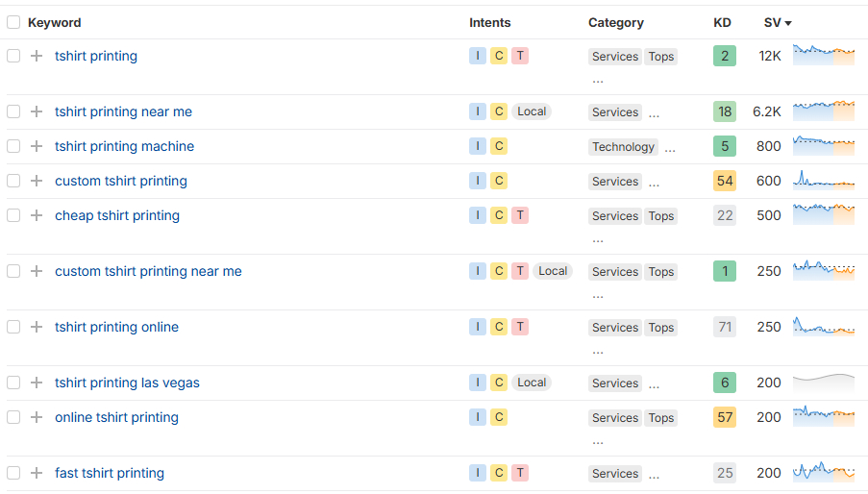Click the T intent badge for 'cheap tshirt printing'

tap(520, 215)
